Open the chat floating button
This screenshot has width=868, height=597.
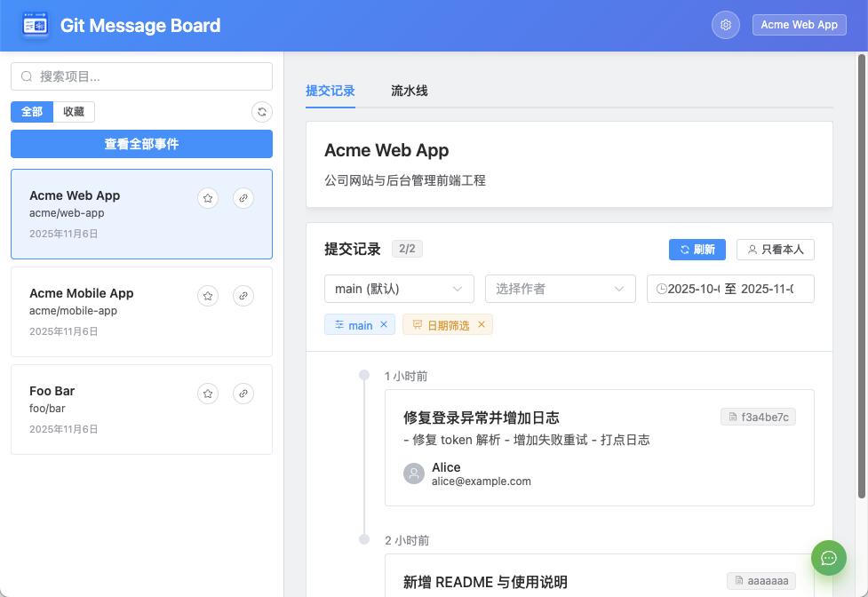coord(828,558)
